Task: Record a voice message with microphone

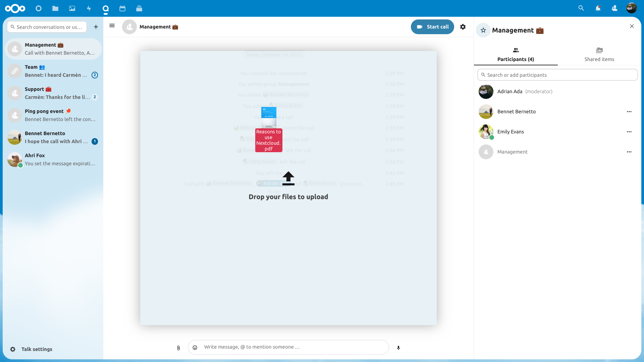Action: [x=398, y=348]
